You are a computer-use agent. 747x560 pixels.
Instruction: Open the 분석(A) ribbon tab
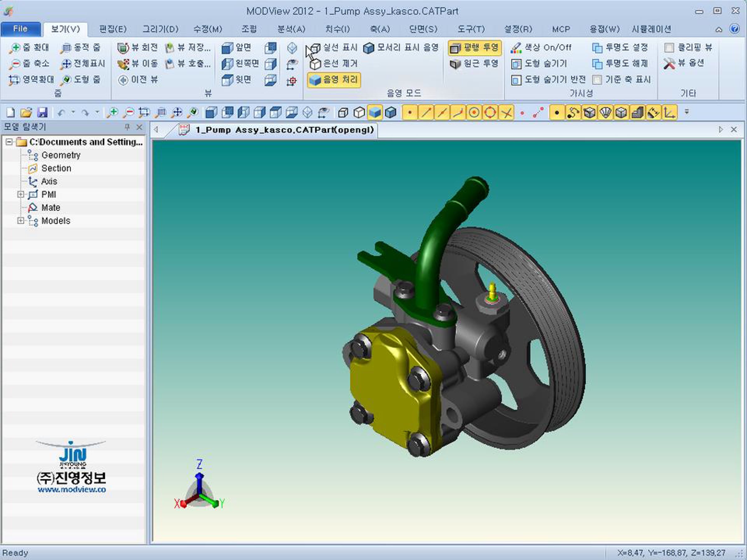[291, 29]
